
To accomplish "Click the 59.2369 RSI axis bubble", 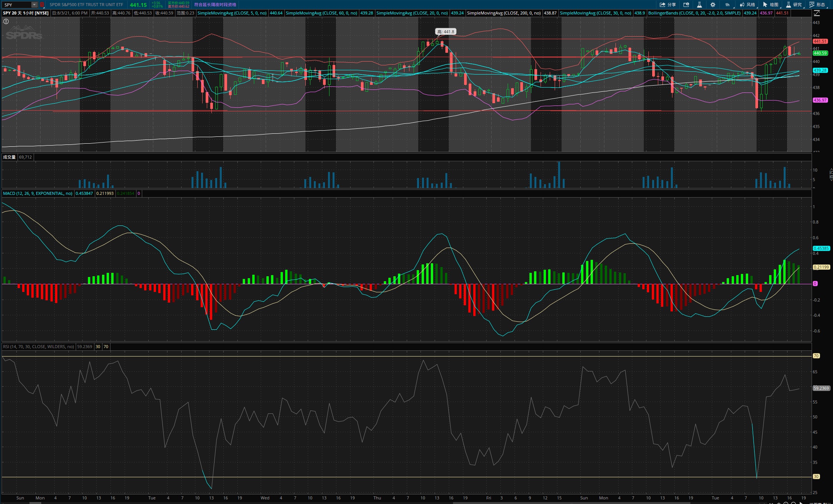I will click(821, 388).
